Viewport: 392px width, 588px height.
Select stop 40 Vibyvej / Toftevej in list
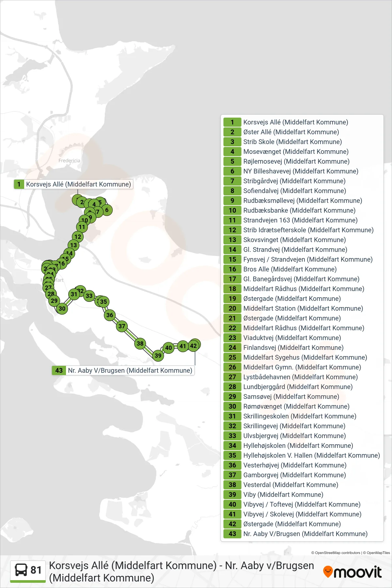[x=302, y=504]
